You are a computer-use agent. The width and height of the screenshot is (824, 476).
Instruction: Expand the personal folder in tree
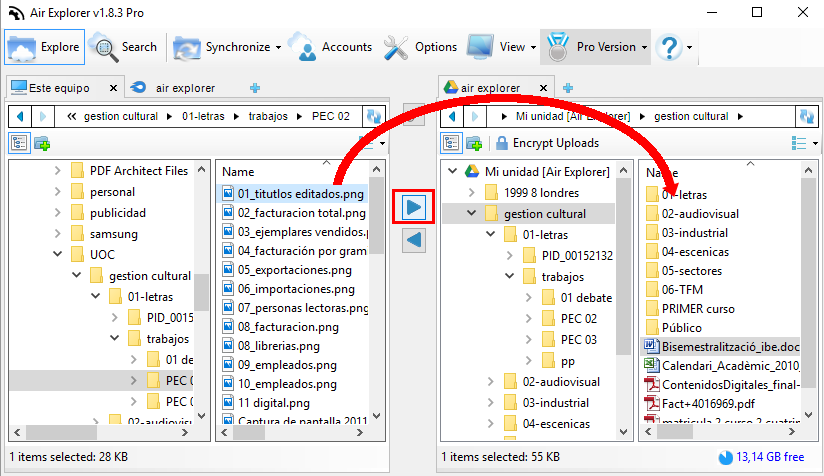[58, 192]
